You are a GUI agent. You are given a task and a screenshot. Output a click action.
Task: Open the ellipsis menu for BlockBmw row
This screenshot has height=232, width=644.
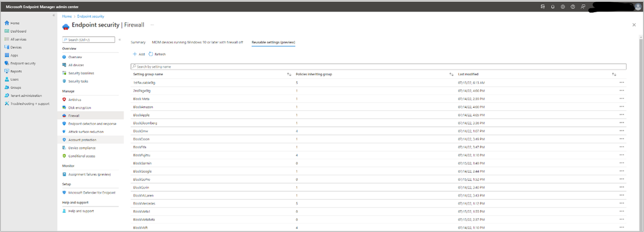pos(621,131)
